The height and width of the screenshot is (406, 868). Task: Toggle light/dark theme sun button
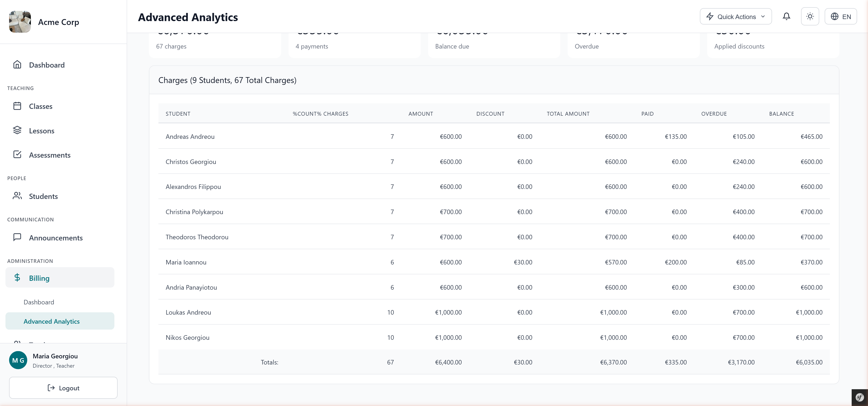click(x=810, y=17)
